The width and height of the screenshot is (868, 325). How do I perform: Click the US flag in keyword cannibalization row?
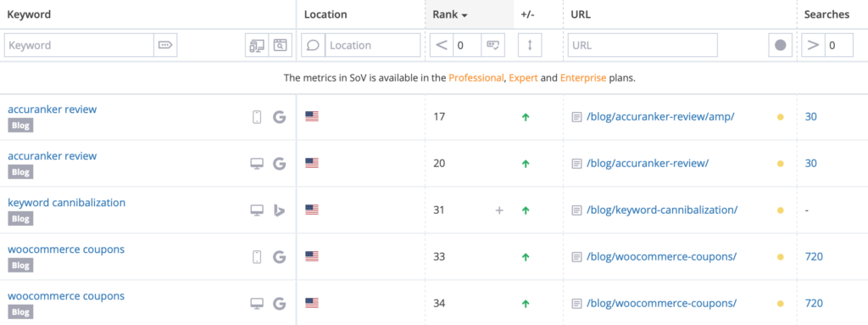312,210
